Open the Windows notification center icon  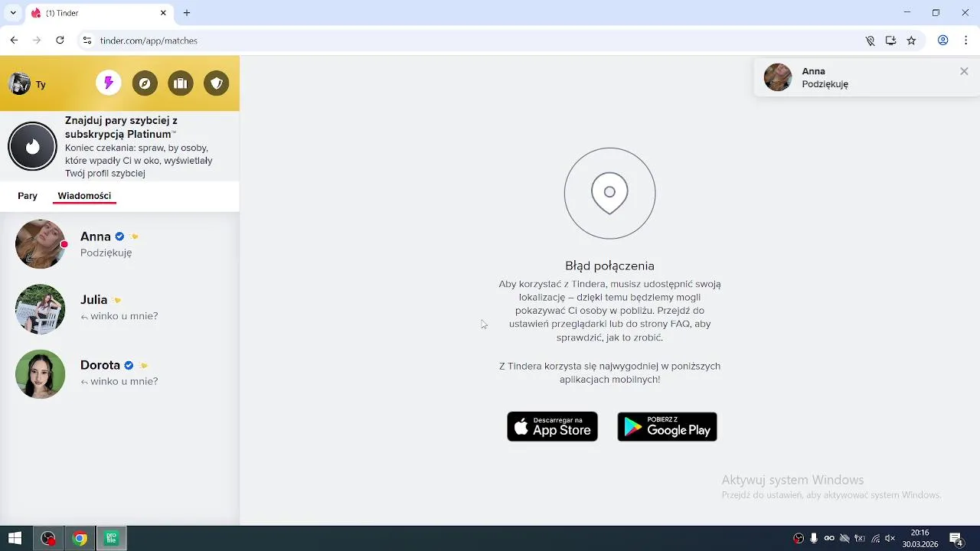click(956, 539)
